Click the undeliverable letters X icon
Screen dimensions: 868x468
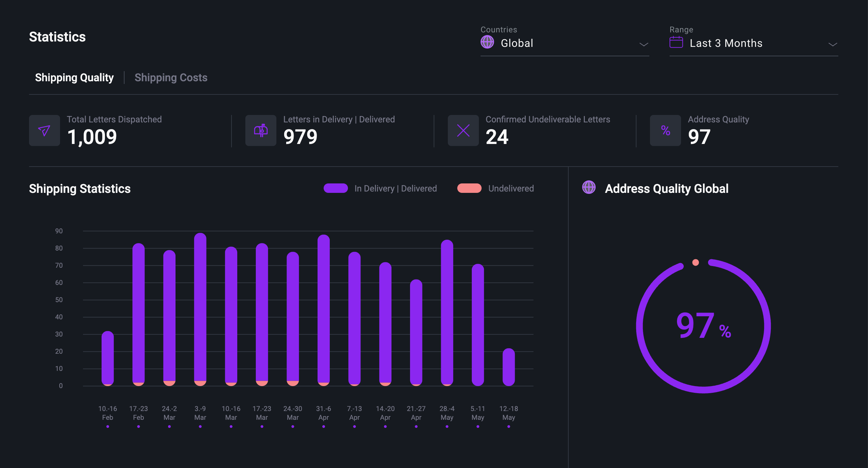click(x=463, y=131)
